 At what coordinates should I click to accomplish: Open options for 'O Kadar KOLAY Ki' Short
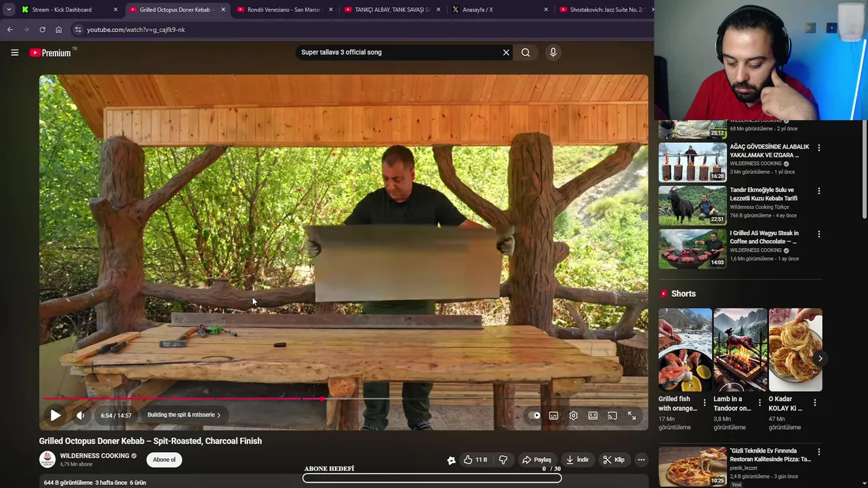pyautogui.click(x=814, y=403)
